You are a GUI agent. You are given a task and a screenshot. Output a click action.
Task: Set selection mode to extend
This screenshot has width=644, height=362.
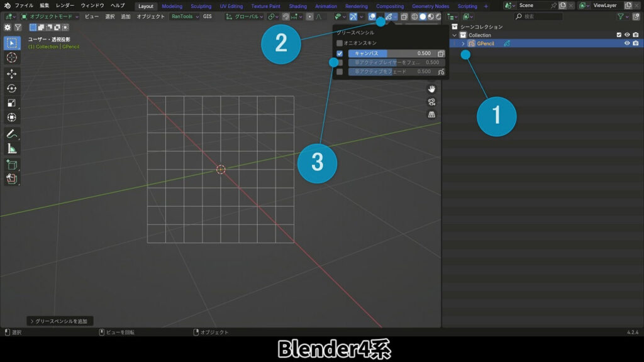click(41, 28)
